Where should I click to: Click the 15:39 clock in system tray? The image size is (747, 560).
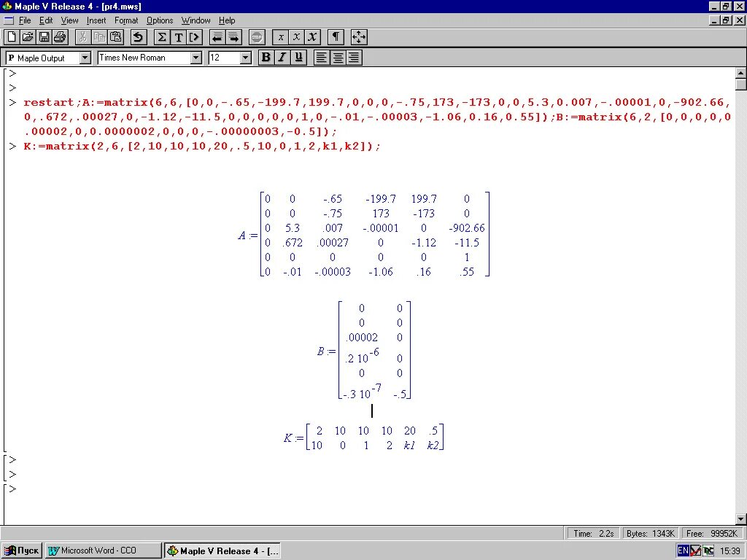pos(729,551)
